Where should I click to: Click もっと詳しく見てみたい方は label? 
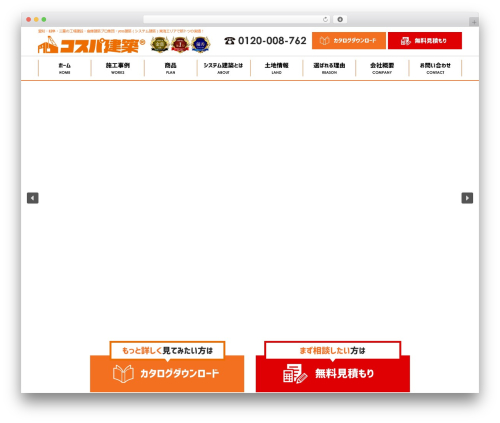click(x=167, y=350)
